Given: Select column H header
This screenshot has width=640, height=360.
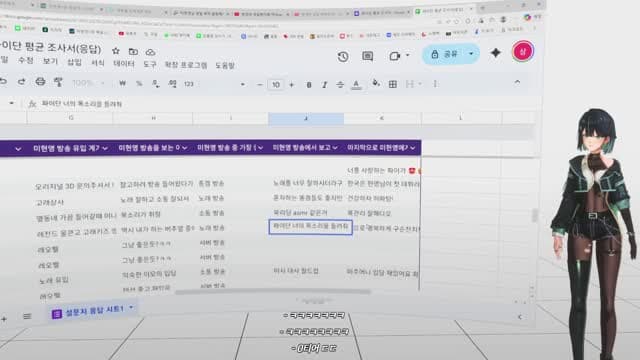Looking at the screenshot, I should [x=153, y=118].
